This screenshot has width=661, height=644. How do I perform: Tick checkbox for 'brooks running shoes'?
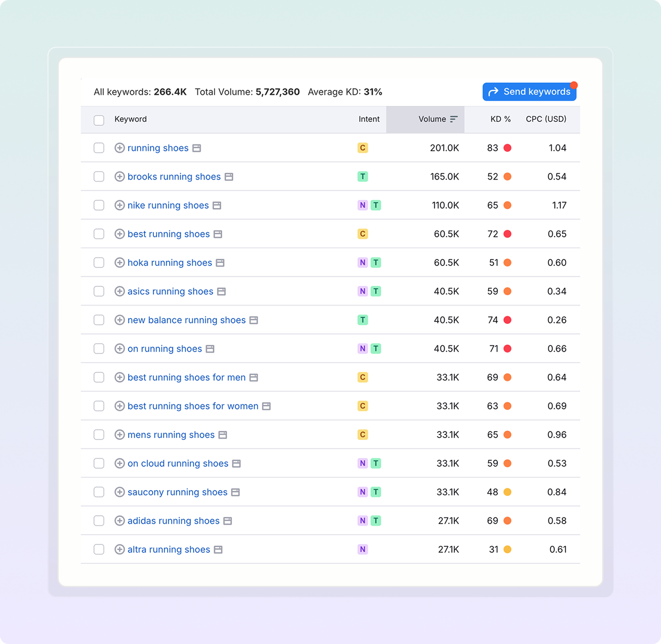coord(99,177)
